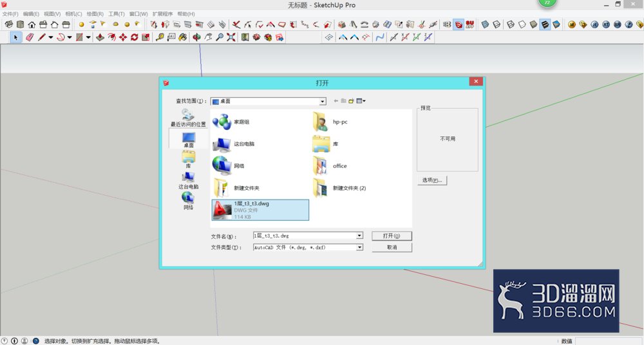This screenshot has height=345, width=644.
Task: Select 最近访问的位置 in places sidebar
Action: pos(188,117)
